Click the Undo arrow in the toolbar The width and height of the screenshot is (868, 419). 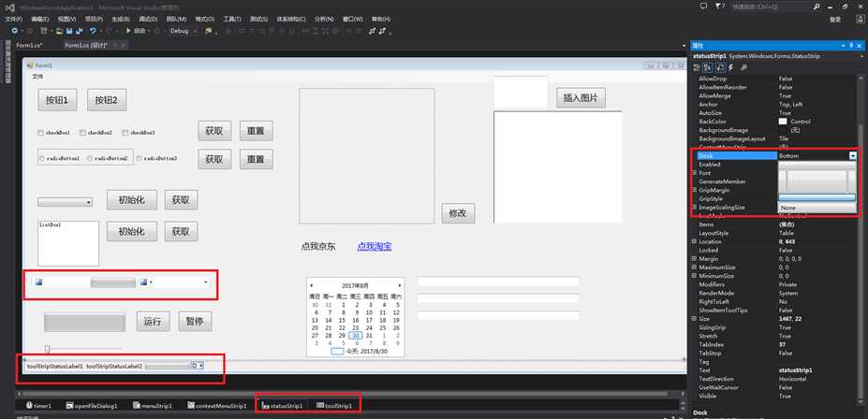pyautogui.click(x=93, y=31)
